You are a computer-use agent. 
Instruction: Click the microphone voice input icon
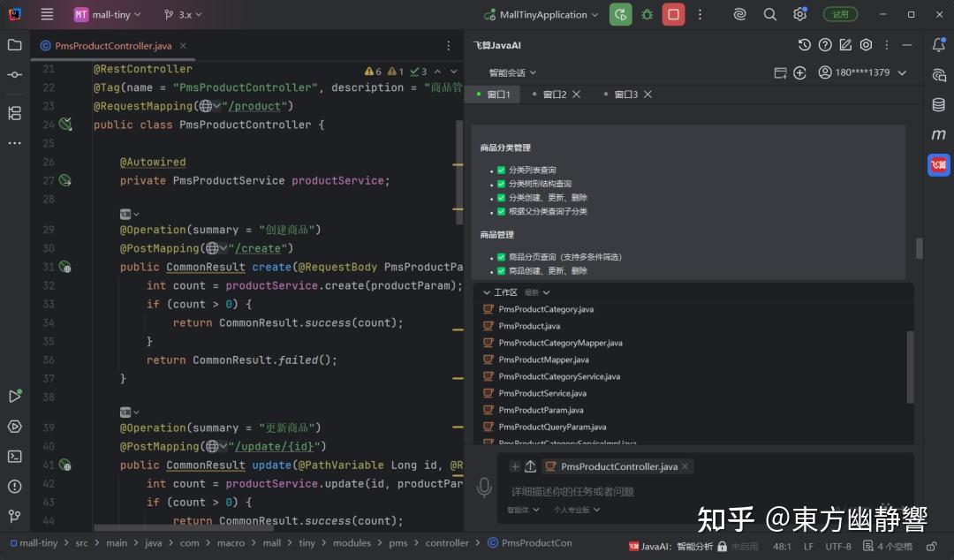click(484, 487)
